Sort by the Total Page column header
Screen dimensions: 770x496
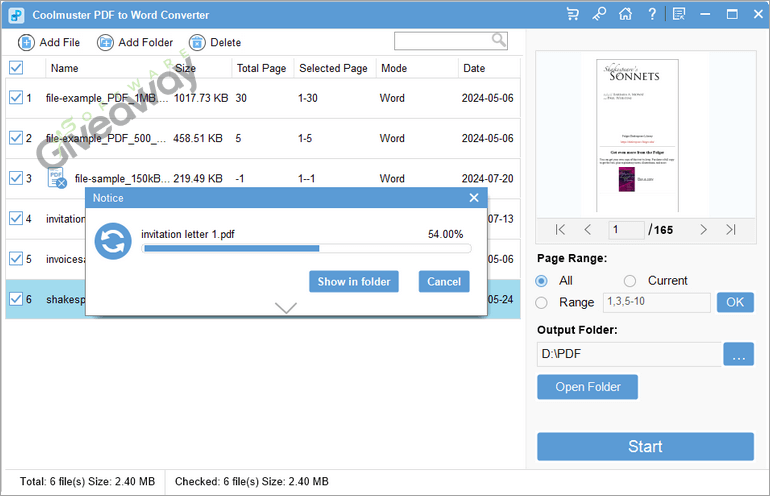261,68
